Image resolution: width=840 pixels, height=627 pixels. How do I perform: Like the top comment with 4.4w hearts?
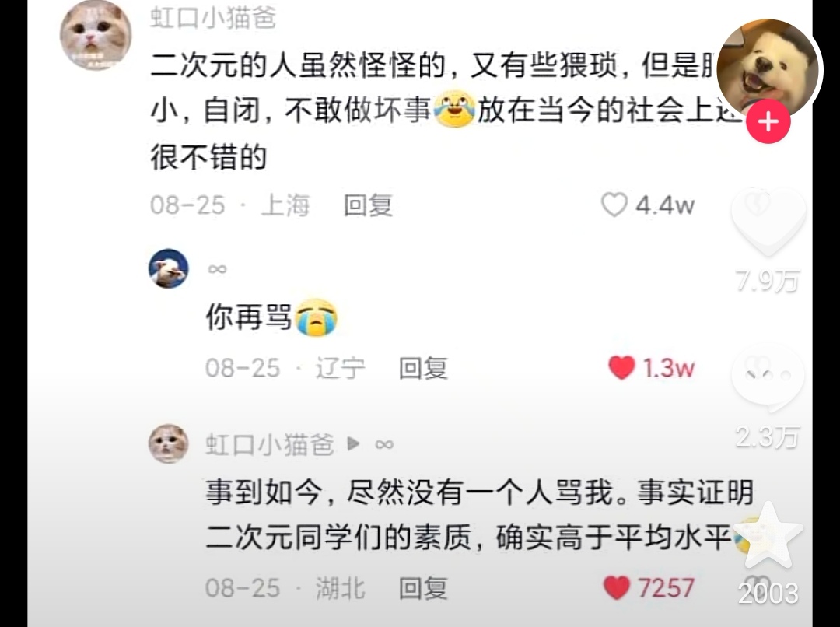point(614,205)
